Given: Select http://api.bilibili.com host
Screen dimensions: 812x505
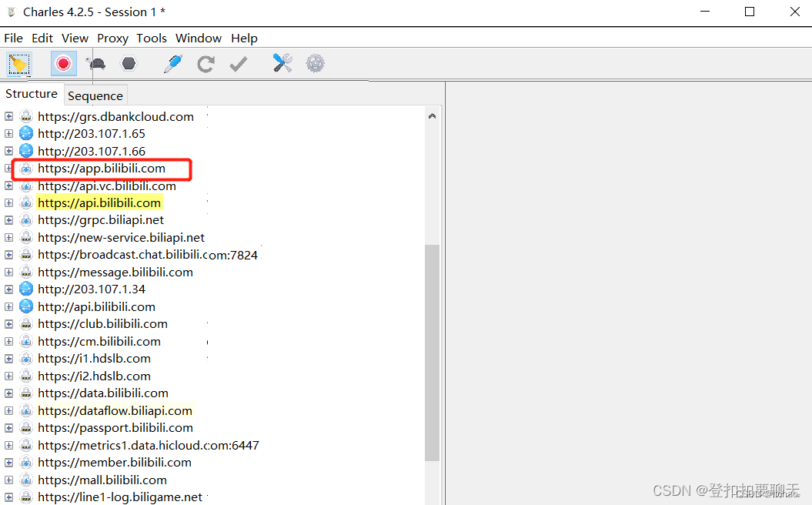Looking at the screenshot, I should tap(96, 306).
